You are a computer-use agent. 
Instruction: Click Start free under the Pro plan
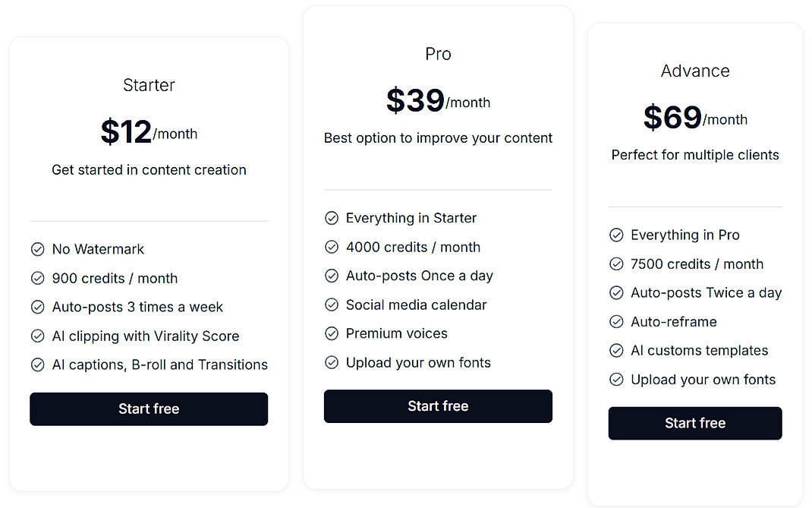438,406
